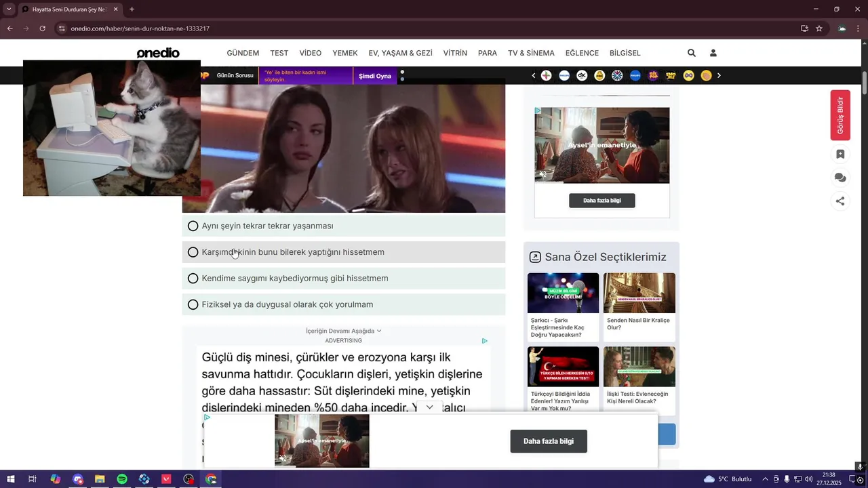Expand 'İçeriğin Devamı Aşağıda' chevron
The height and width of the screenshot is (488, 868).
click(x=379, y=331)
